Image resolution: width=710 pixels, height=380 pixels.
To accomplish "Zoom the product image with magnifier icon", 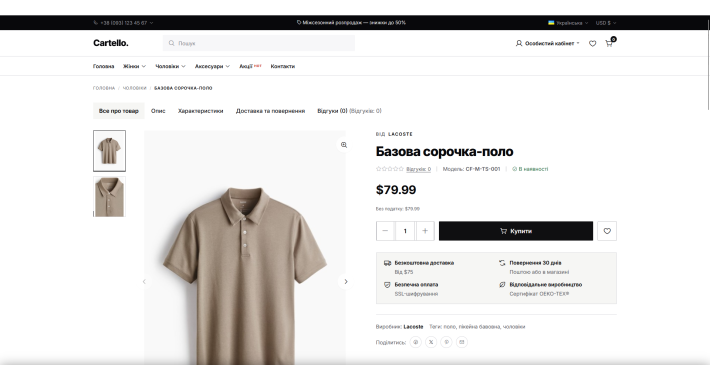I will pos(344,145).
